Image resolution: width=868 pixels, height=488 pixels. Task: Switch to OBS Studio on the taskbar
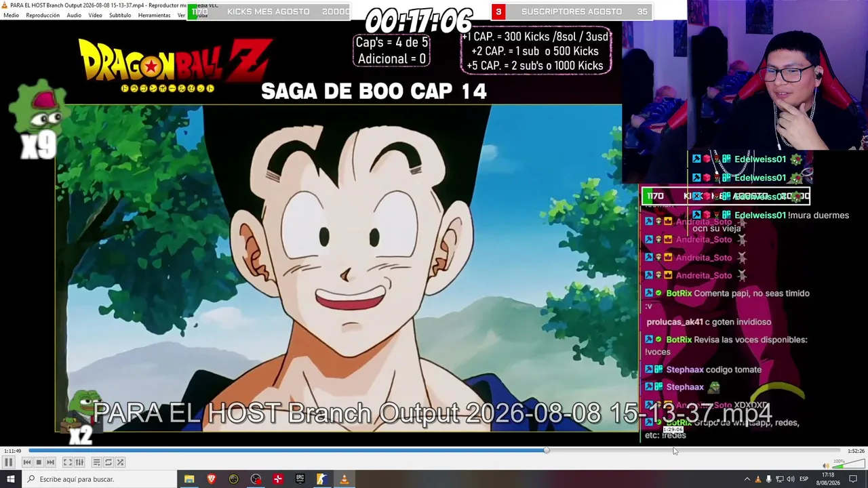[256, 479]
